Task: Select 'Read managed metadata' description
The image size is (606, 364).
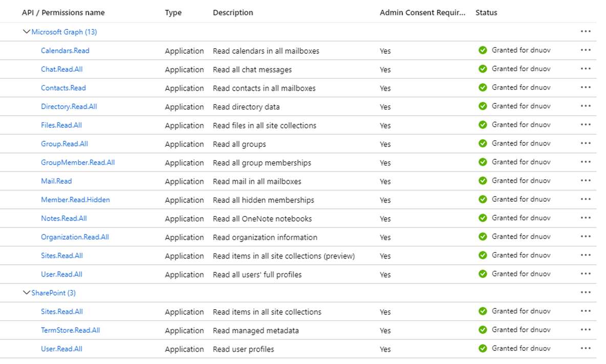Action: [256, 331]
